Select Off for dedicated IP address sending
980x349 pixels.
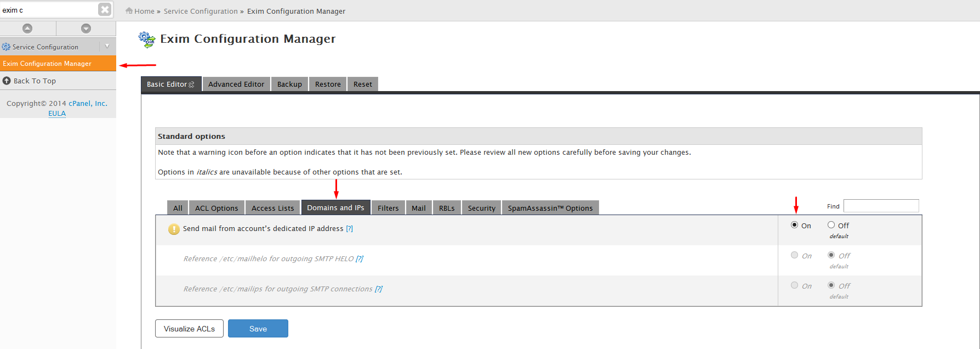[831, 225]
